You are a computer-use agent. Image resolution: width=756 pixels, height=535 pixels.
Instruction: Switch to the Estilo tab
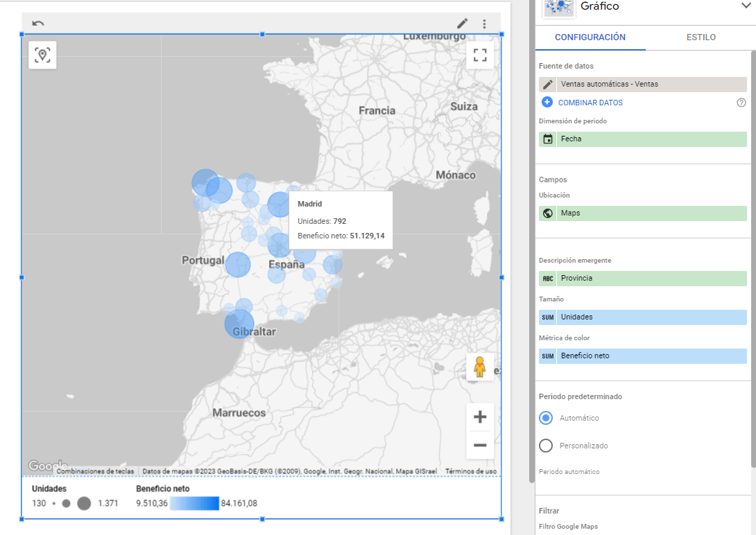[x=701, y=37]
